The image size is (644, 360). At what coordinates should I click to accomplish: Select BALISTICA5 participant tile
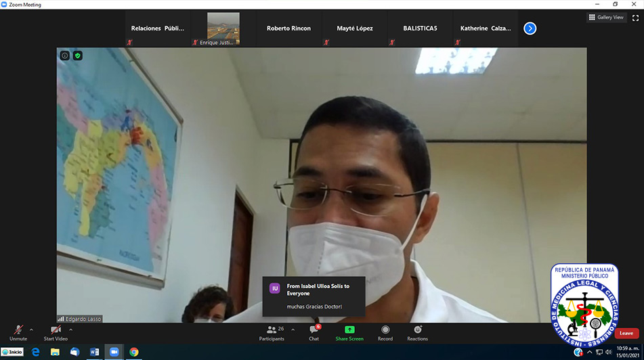[x=420, y=28]
